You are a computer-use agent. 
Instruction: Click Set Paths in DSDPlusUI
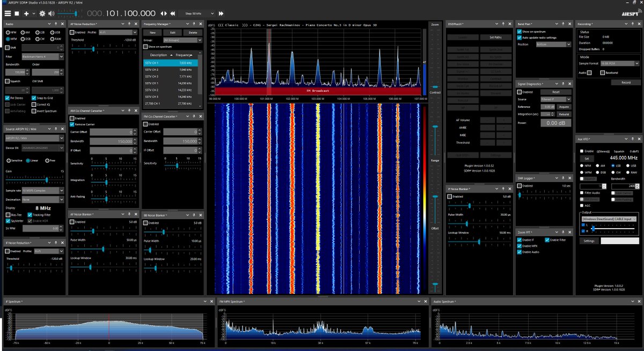point(495,37)
